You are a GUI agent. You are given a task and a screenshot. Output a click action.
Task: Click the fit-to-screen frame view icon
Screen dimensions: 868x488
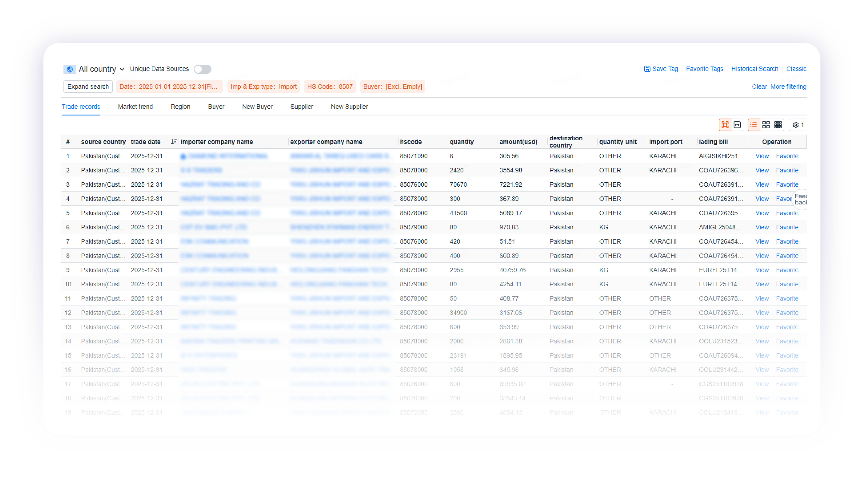point(725,125)
